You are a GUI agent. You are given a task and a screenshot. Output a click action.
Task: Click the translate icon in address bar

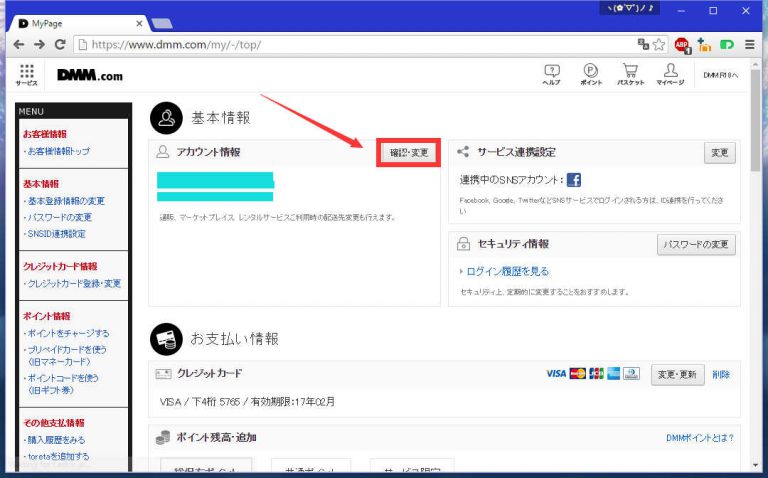click(x=643, y=45)
